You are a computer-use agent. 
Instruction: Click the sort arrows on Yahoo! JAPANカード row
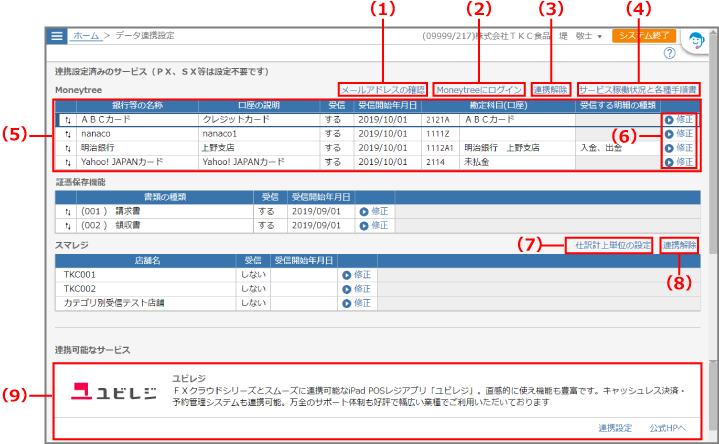(67, 162)
